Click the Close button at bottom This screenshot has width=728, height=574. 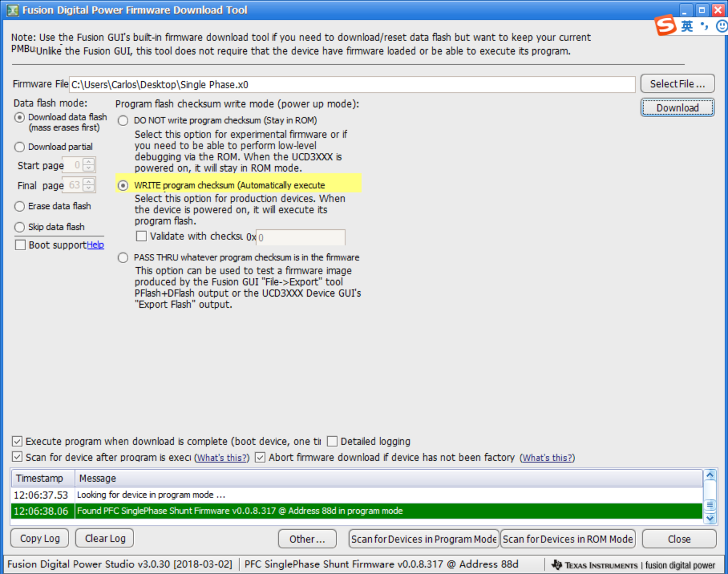(x=679, y=539)
